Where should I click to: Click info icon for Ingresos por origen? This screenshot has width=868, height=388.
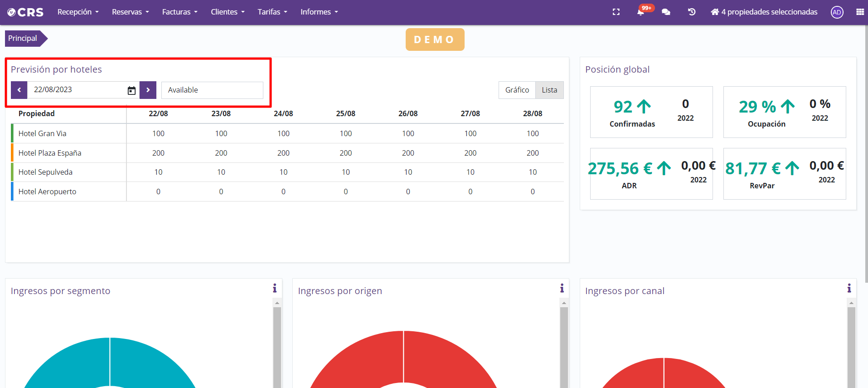(x=562, y=288)
